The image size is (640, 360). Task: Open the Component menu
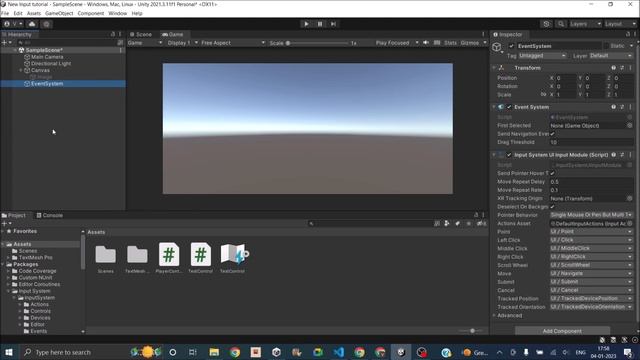click(91, 13)
